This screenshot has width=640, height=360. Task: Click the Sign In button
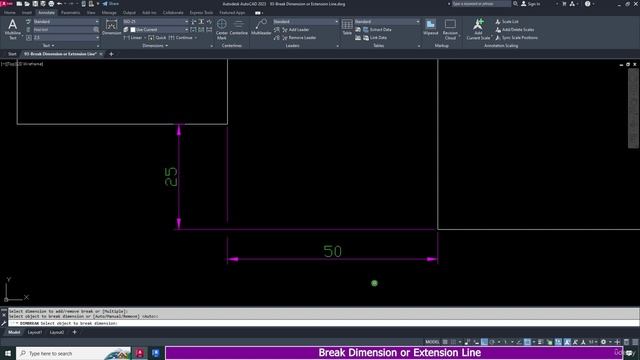tap(531, 4)
